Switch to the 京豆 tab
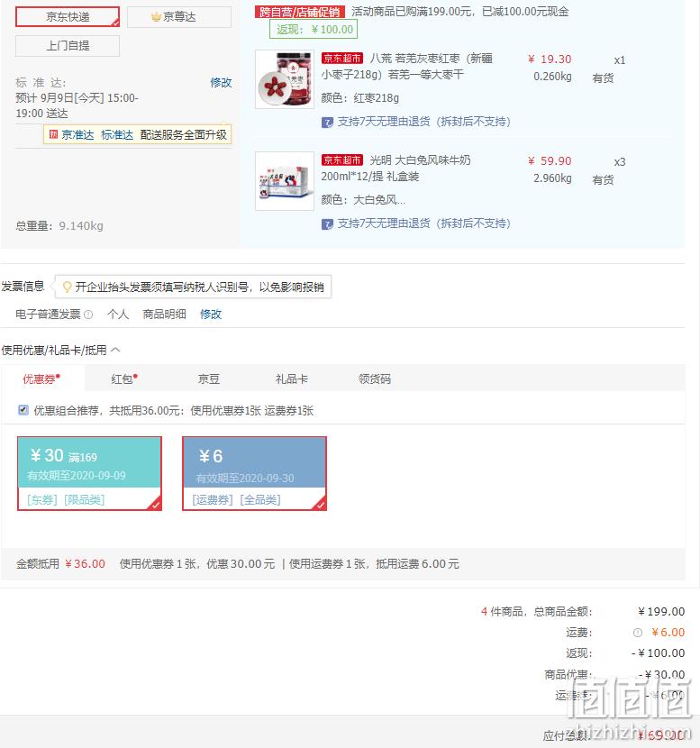700x748 pixels. (x=209, y=379)
